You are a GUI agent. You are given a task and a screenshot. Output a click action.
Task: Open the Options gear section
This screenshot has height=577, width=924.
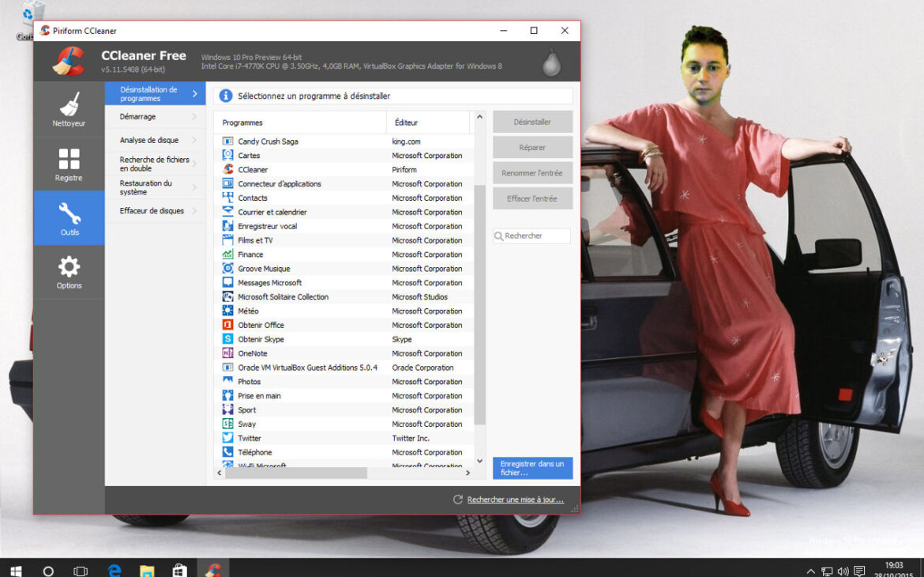tap(69, 272)
